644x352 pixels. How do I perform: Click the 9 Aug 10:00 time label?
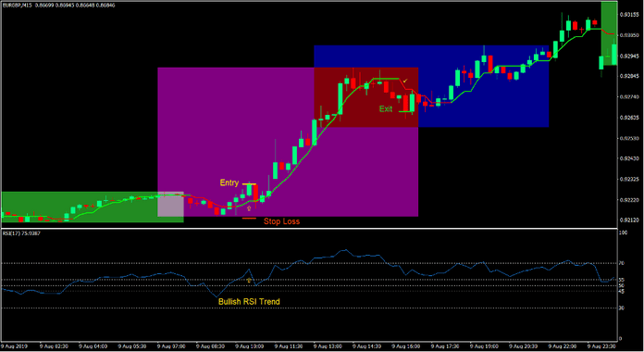tap(250, 346)
